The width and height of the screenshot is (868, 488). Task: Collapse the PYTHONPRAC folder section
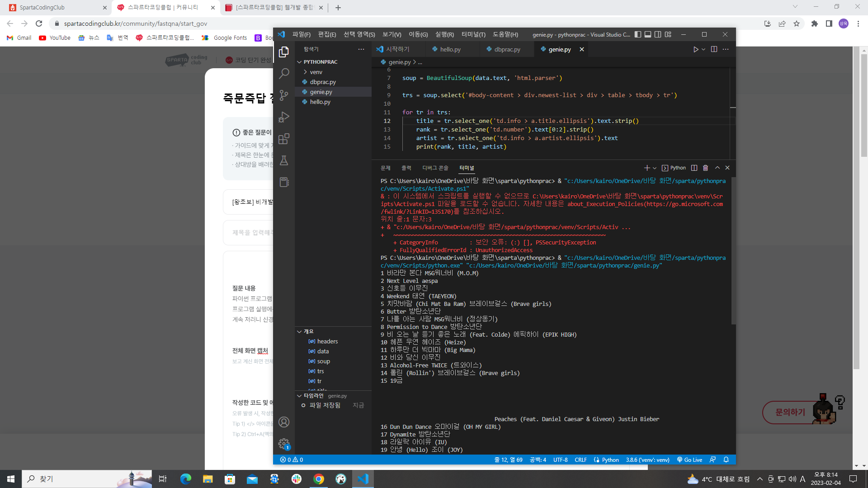[x=333, y=62]
